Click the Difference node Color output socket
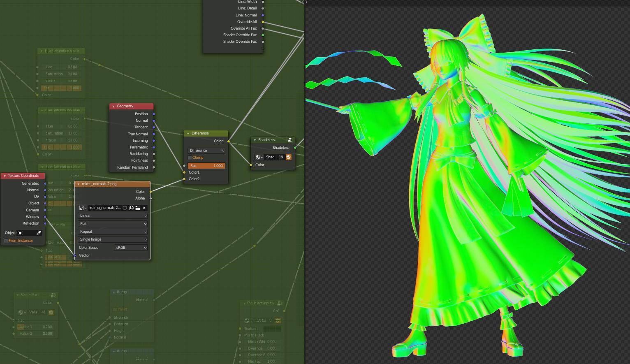The width and height of the screenshot is (630, 364). pos(229,141)
